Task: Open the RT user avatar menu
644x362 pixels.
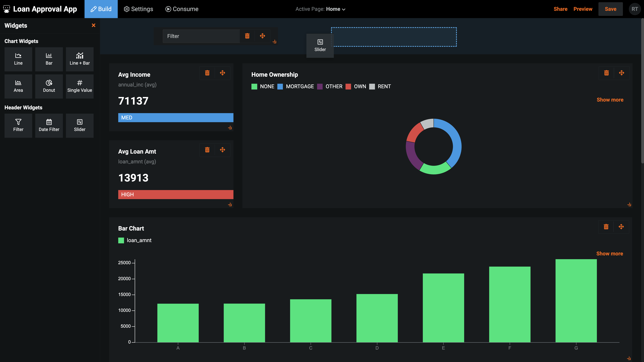Action: (x=635, y=9)
